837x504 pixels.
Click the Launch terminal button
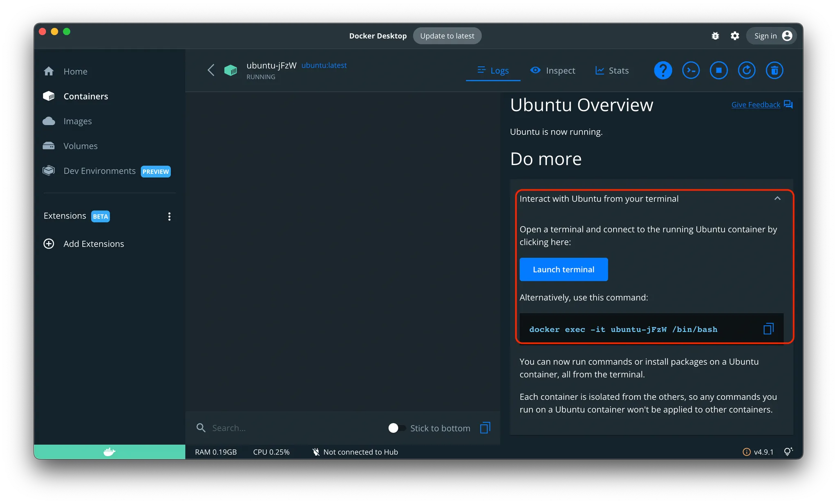click(x=564, y=269)
